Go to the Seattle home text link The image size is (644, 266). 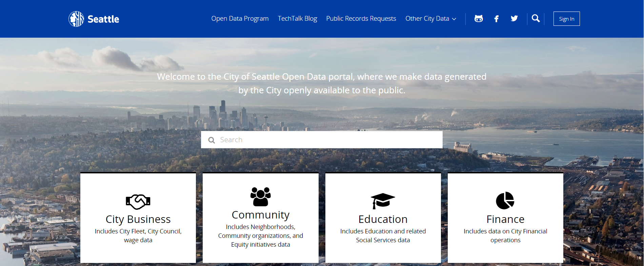coord(103,19)
